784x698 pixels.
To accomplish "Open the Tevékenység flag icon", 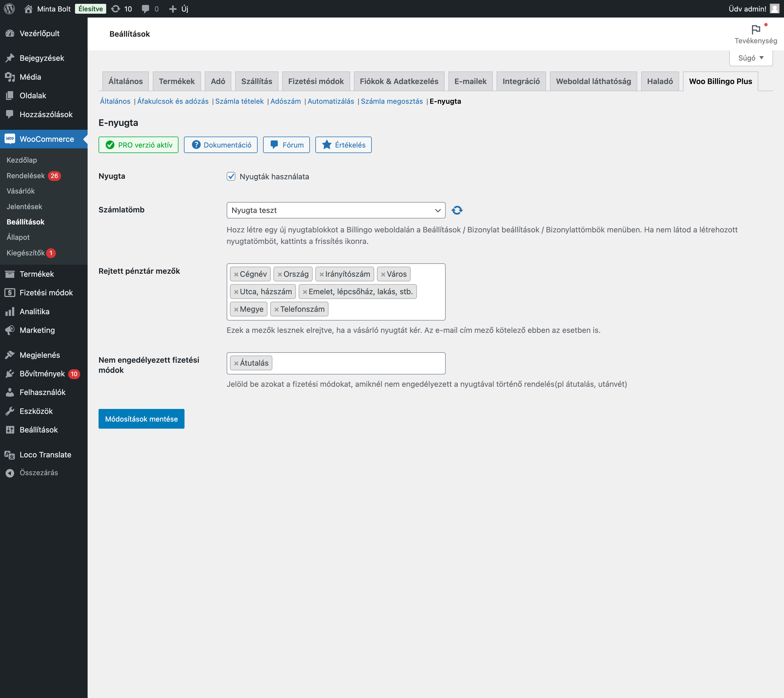I will tap(756, 30).
